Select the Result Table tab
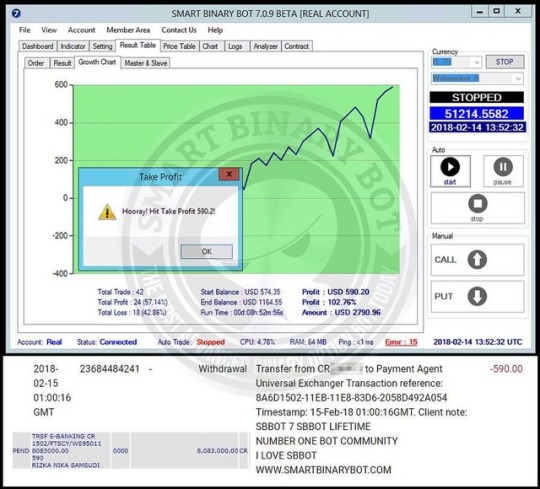The height and width of the screenshot is (489, 540). [x=138, y=45]
